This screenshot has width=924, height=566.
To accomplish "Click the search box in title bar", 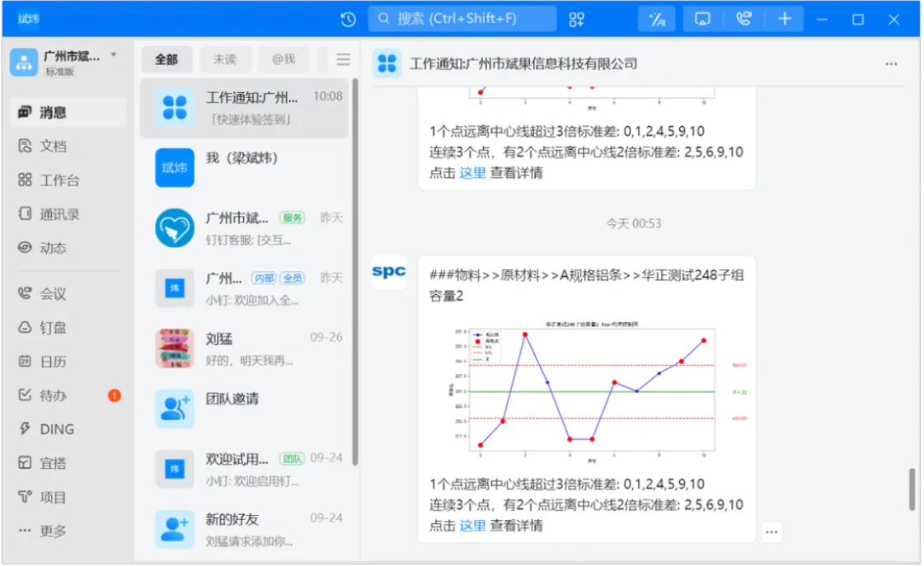I will 462,19.
